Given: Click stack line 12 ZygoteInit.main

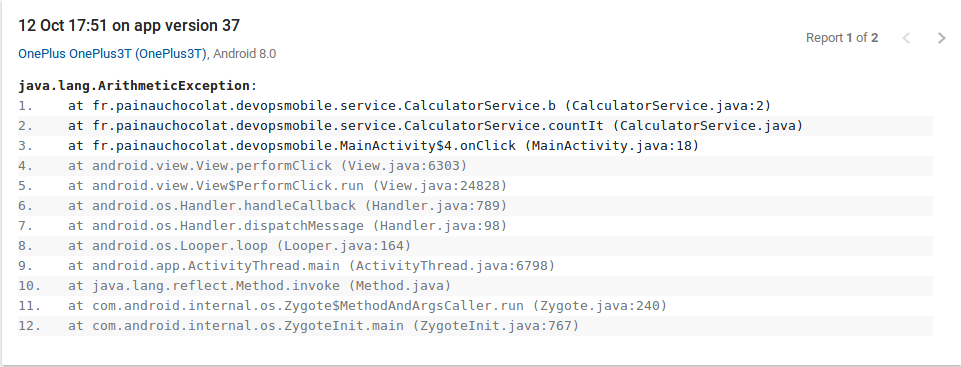Looking at the screenshot, I should pos(476,325).
